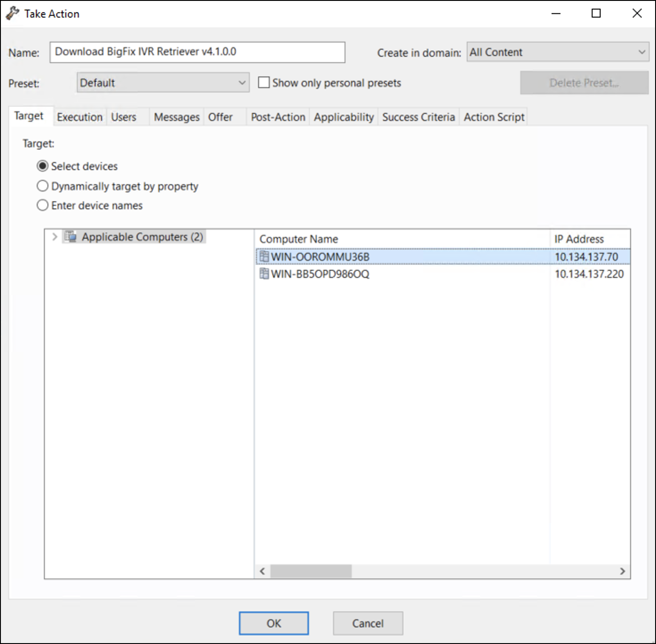Minimize the Take Action window
Image resolution: width=656 pixels, height=644 pixels.
(x=556, y=13)
